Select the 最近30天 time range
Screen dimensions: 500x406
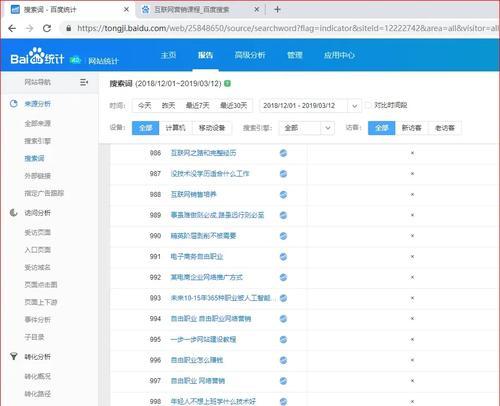coord(234,106)
